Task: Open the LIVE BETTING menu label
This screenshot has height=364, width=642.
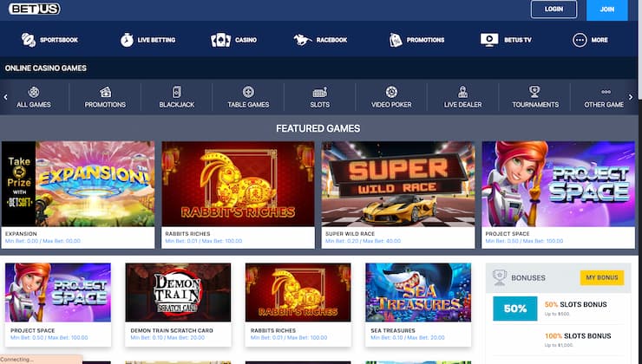Action: (156, 40)
